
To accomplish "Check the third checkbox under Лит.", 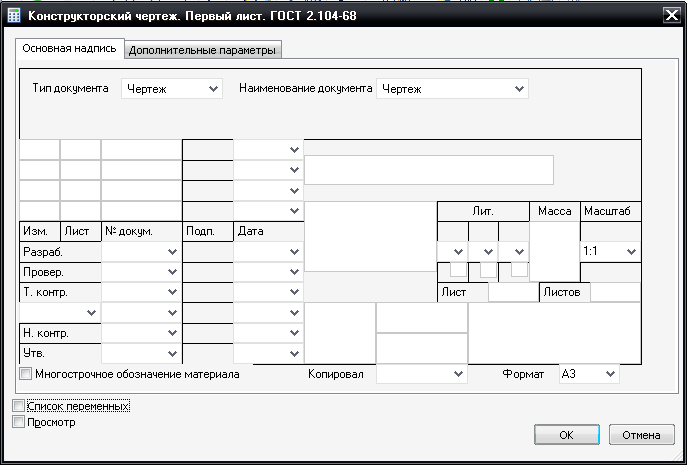I will pyautogui.click(x=519, y=270).
